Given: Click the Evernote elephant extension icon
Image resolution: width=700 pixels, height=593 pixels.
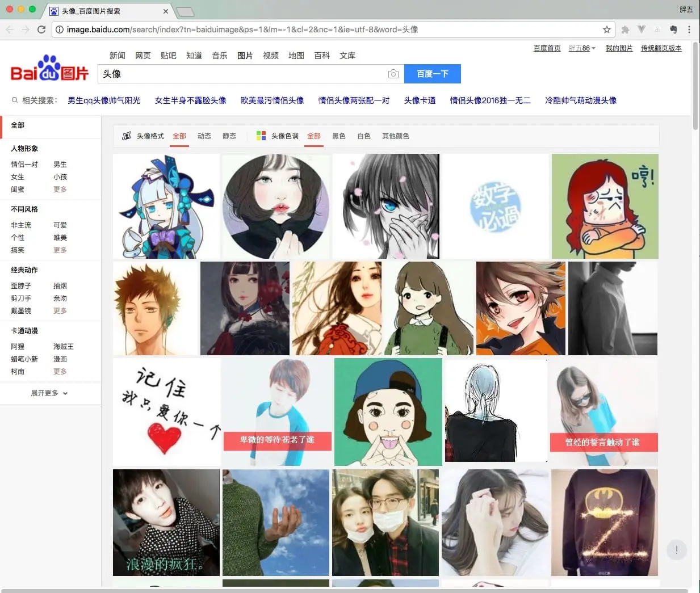Looking at the screenshot, I should 673,30.
